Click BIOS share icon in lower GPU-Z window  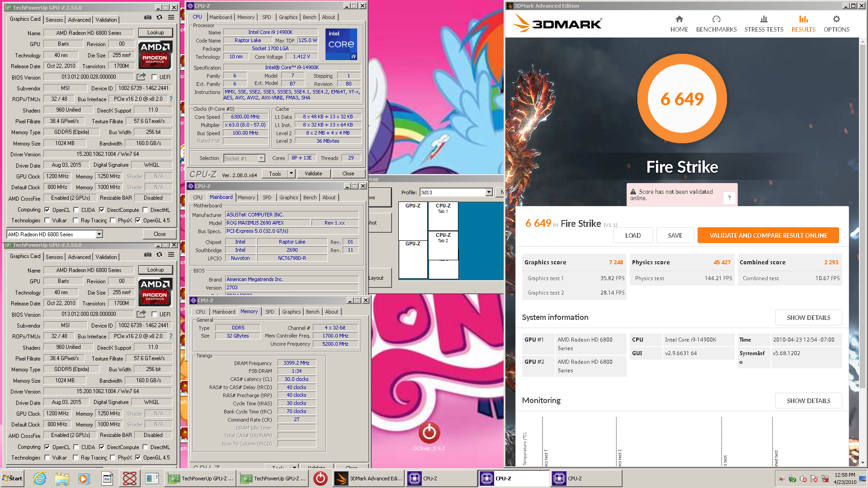pyautogui.click(x=142, y=314)
